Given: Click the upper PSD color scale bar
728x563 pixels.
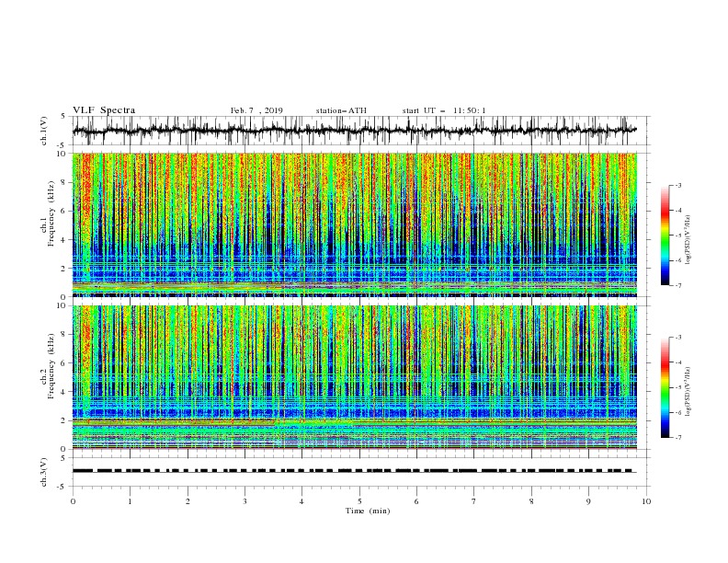Looking at the screenshot, I should pos(665,236).
